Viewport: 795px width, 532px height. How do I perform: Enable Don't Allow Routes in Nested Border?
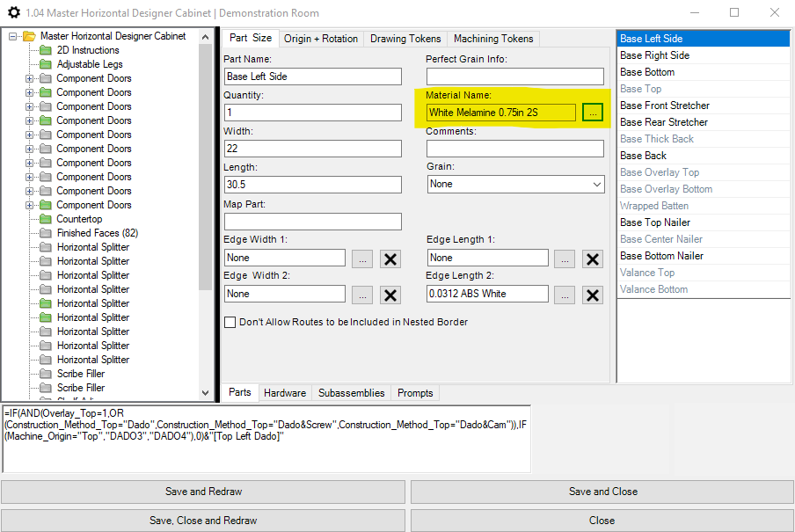click(x=230, y=323)
